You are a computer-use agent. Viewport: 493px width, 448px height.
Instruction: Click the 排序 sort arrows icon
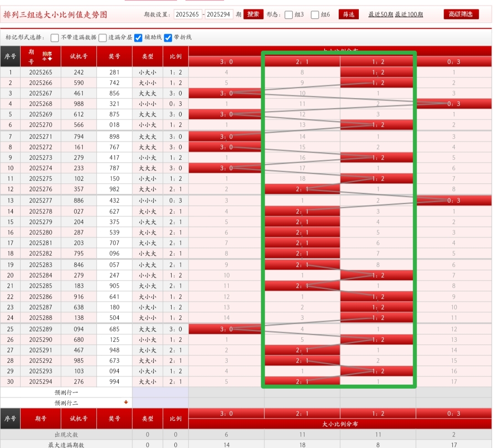47,56
